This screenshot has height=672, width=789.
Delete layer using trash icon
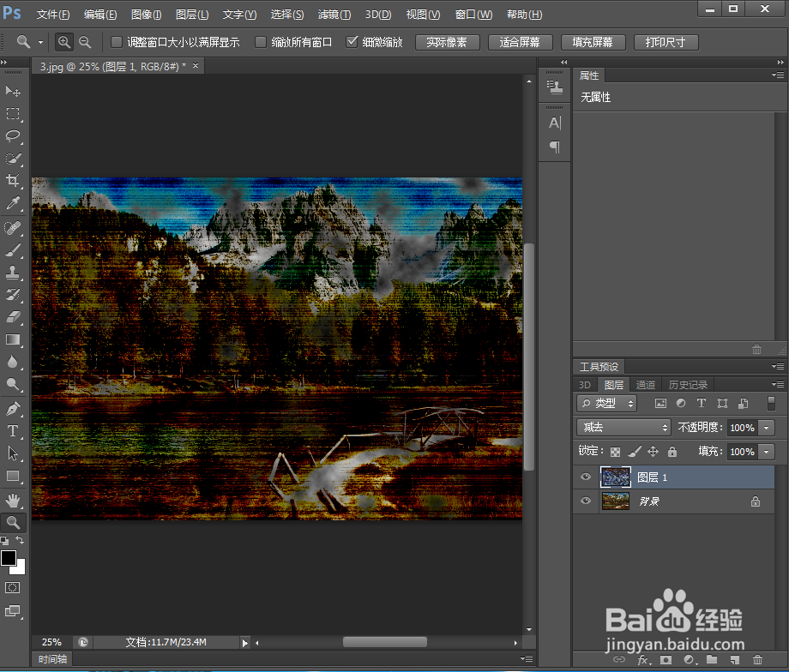[757, 659]
